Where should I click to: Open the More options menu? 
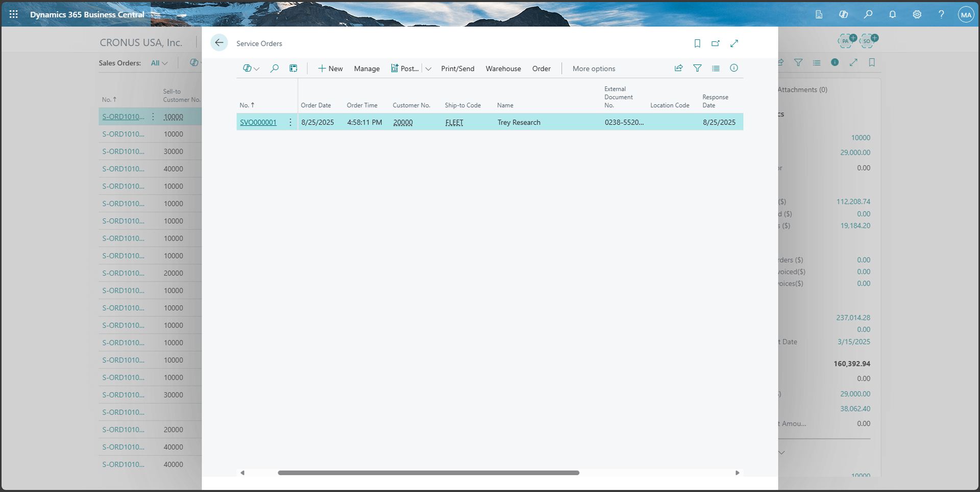coord(594,68)
